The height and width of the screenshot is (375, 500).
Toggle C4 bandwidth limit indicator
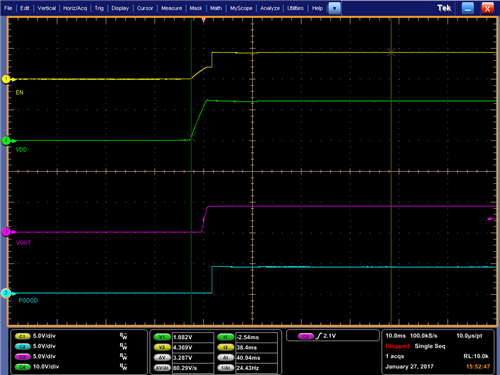(124, 367)
